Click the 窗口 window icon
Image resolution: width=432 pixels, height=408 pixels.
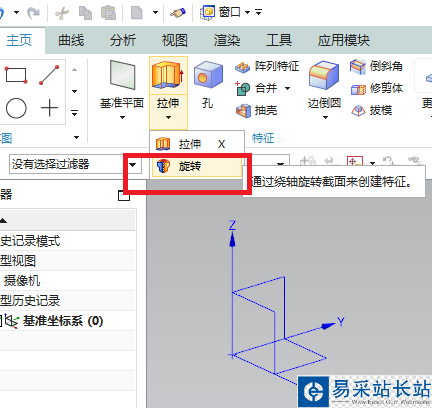[208, 13]
